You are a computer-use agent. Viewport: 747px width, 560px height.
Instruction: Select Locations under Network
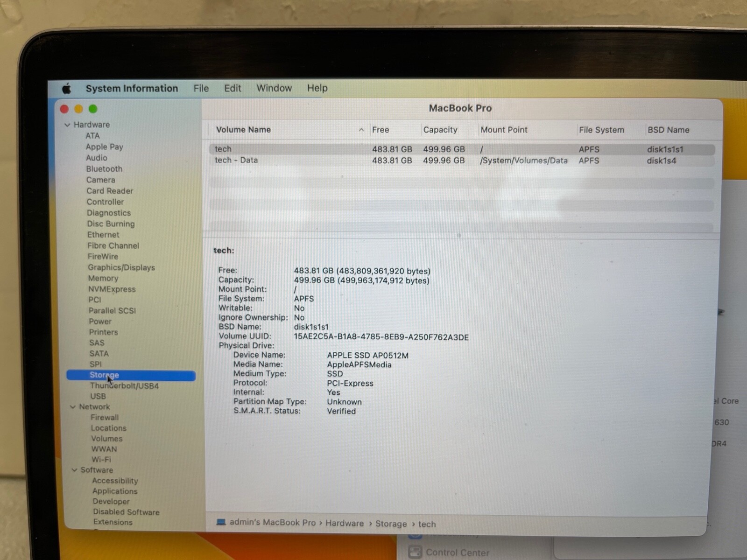[108, 428]
